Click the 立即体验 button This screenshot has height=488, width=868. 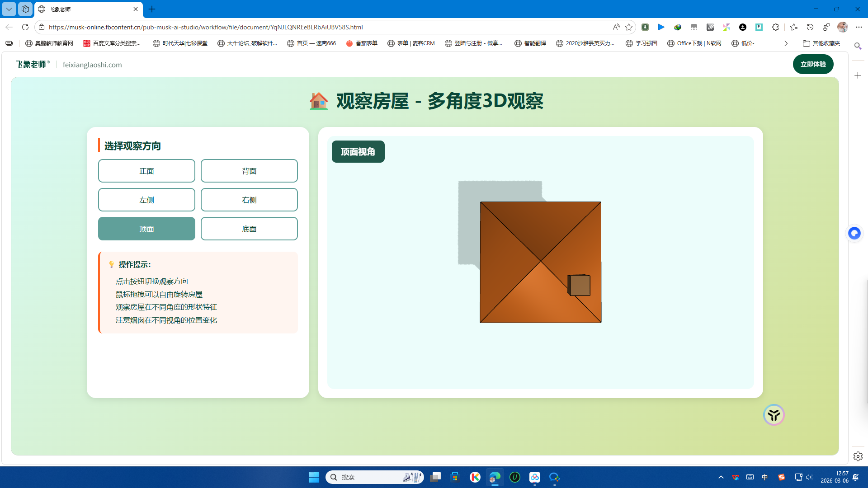(x=812, y=64)
